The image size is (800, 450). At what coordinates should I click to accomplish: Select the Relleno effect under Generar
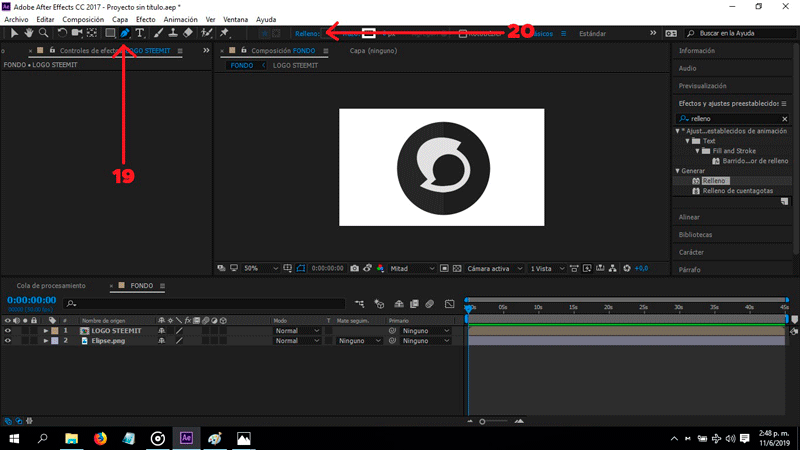(713, 181)
